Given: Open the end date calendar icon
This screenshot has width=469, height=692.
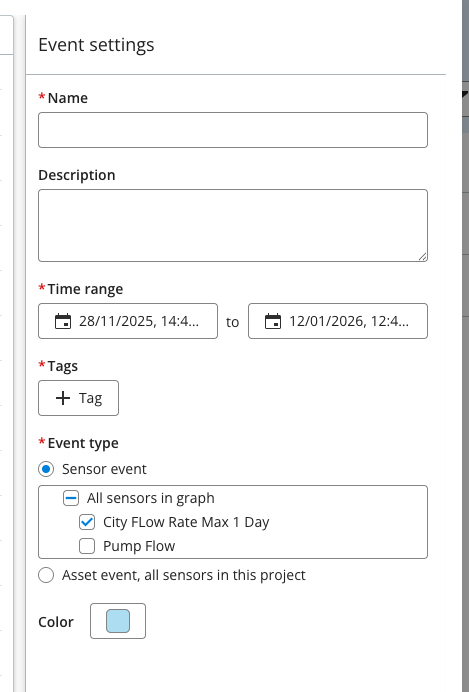Looking at the screenshot, I should coord(273,321).
